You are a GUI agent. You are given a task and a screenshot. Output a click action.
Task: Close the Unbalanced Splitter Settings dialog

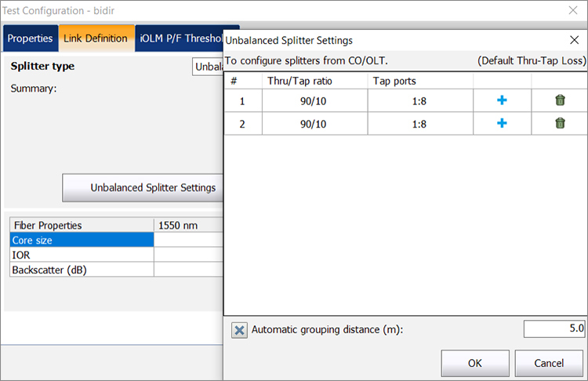(574, 40)
